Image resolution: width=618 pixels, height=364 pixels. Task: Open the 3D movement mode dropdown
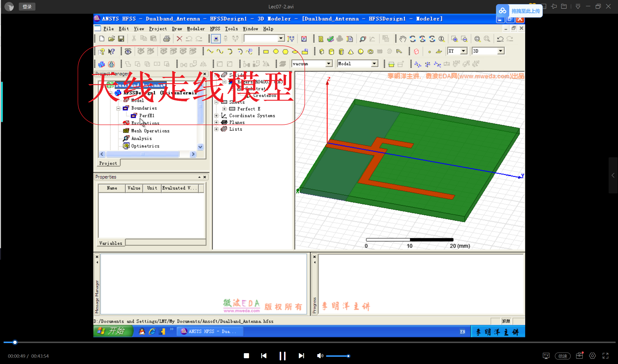500,51
